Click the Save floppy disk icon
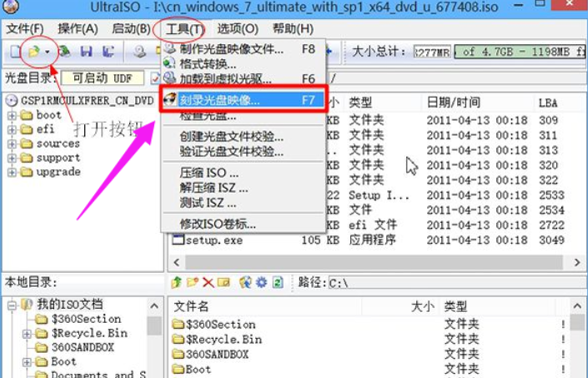588x378 pixels. coord(86,52)
